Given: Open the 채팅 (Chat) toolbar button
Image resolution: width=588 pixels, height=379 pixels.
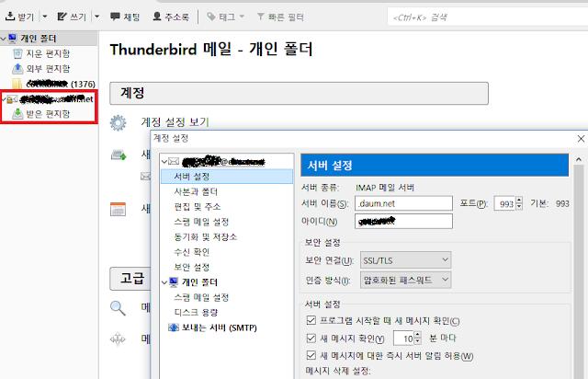Looking at the screenshot, I should (125, 17).
